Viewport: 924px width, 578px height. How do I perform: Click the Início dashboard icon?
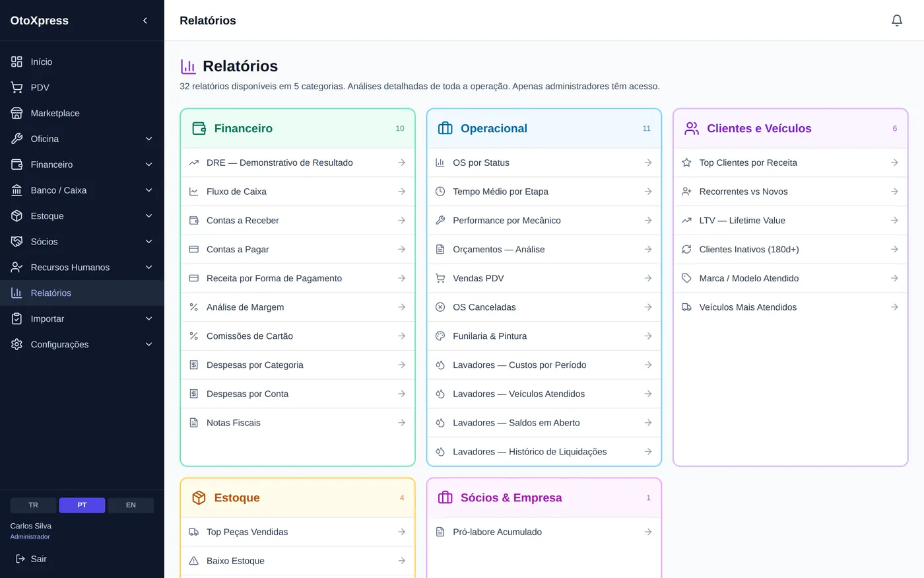tap(17, 61)
